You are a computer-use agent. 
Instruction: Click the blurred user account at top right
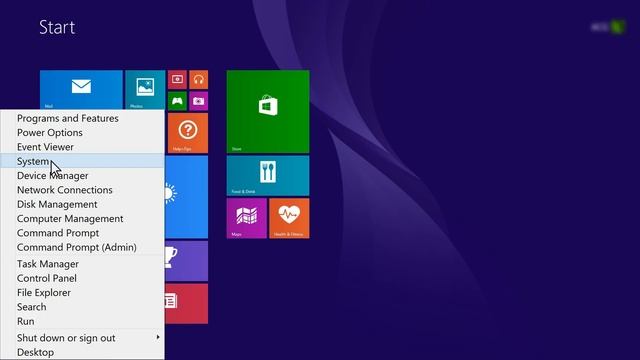[608, 27]
